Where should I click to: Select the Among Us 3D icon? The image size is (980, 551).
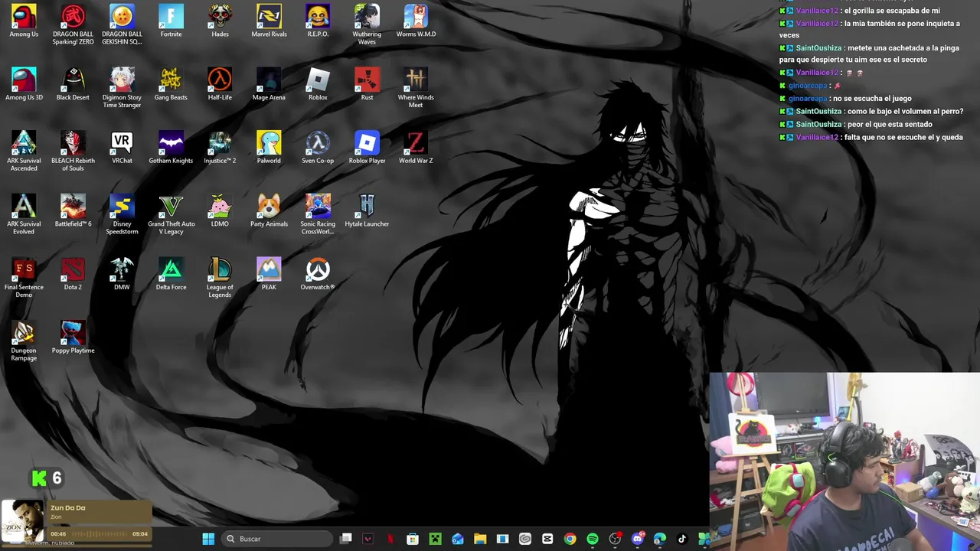[24, 84]
